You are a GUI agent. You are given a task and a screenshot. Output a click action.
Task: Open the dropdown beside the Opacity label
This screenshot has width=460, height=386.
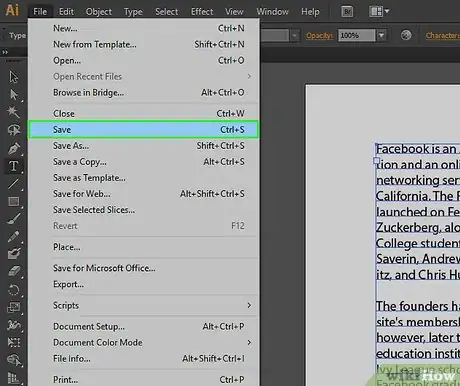pyautogui.click(x=295, y=35)
